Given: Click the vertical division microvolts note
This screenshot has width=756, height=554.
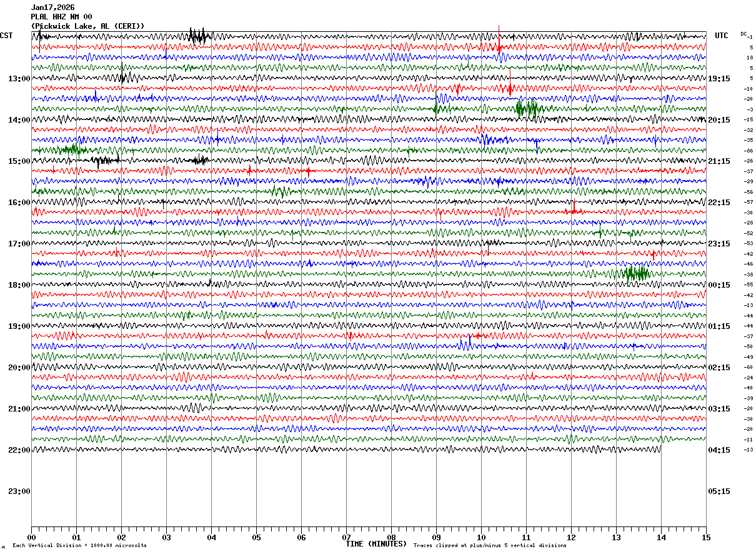Looking at the screenshot, I should [x=79, y=545].
